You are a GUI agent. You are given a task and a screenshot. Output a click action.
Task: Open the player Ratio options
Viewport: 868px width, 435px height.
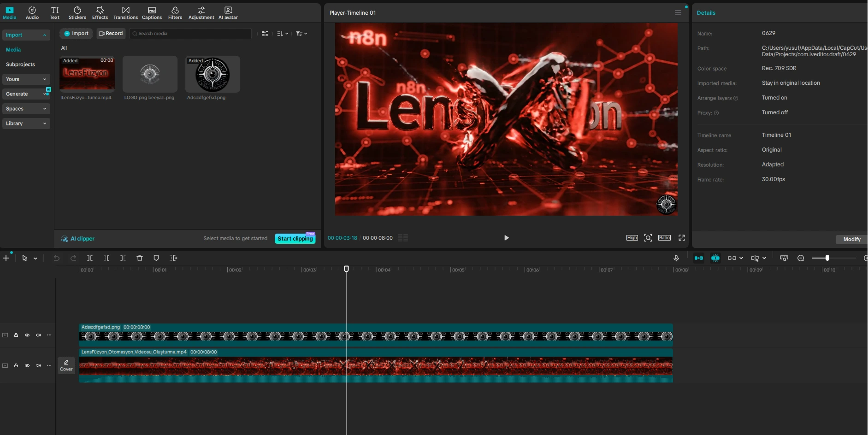pyautogui.click(x=664, y=238)
